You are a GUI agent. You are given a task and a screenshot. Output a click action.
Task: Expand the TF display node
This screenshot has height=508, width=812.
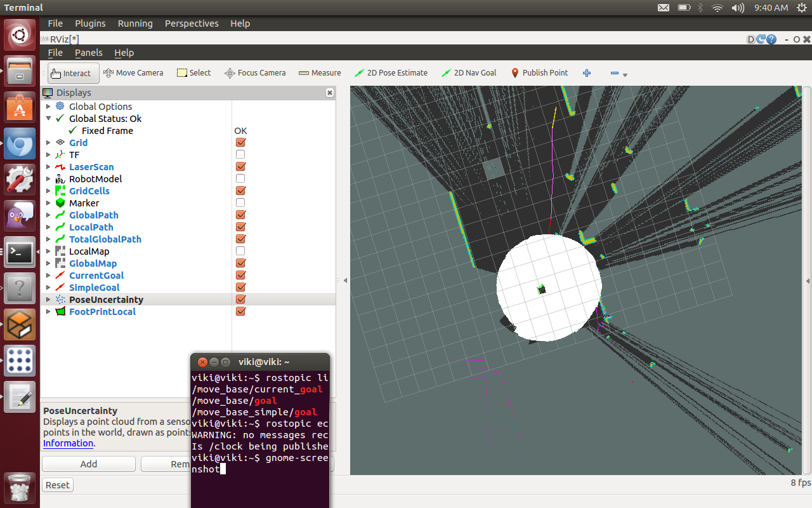(x=48, y=154)
